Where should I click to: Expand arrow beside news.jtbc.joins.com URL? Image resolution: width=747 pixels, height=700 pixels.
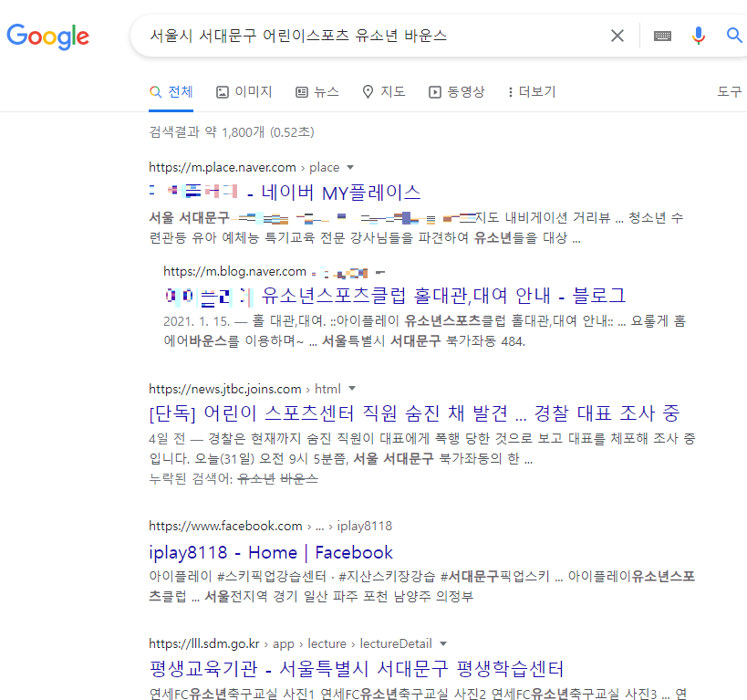(352, 389)
